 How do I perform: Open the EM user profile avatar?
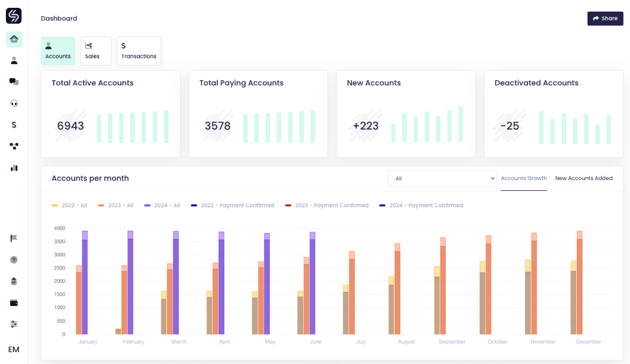(14, 349)
